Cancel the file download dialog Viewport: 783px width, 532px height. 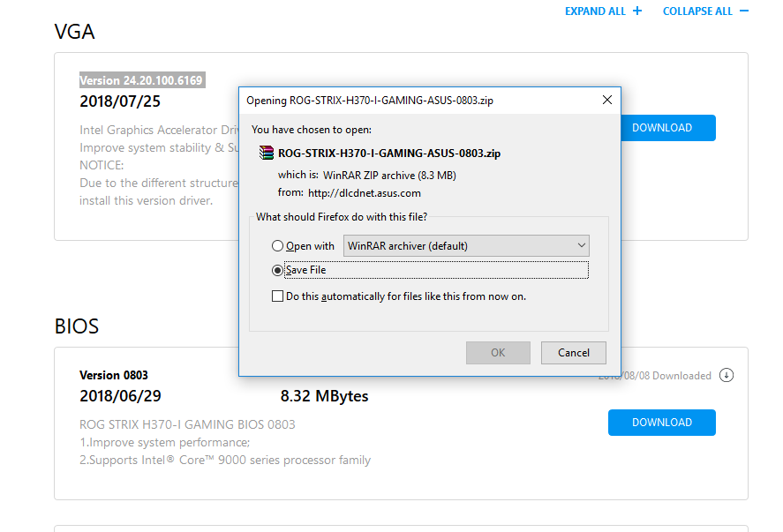tap(573, 353)
